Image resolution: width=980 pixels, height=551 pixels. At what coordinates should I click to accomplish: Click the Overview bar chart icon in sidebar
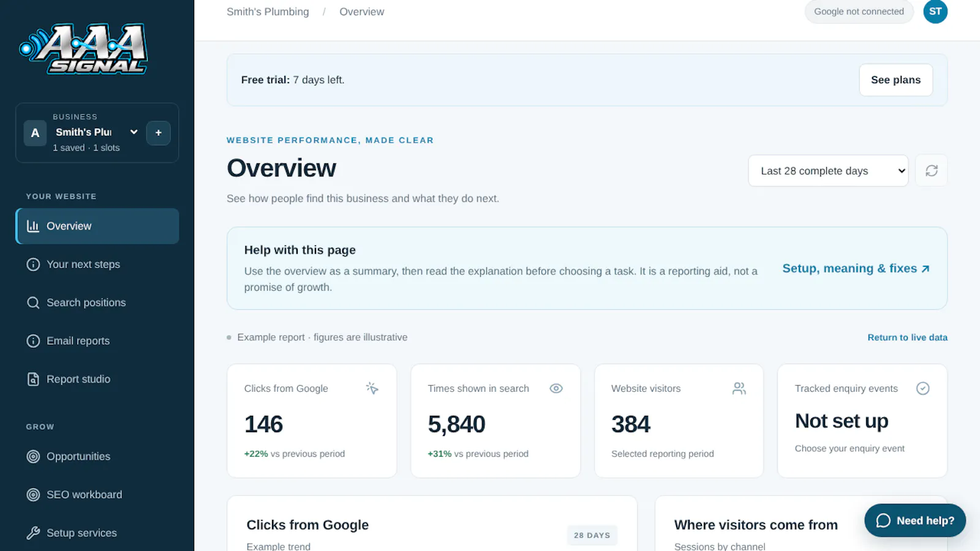[33, 226]
